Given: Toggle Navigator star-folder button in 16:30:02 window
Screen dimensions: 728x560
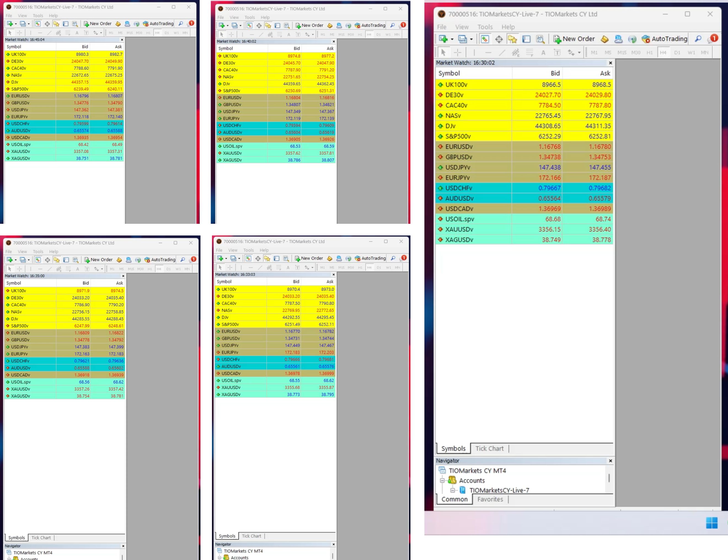Looking at the screenshot, I should tap(512, 39).
